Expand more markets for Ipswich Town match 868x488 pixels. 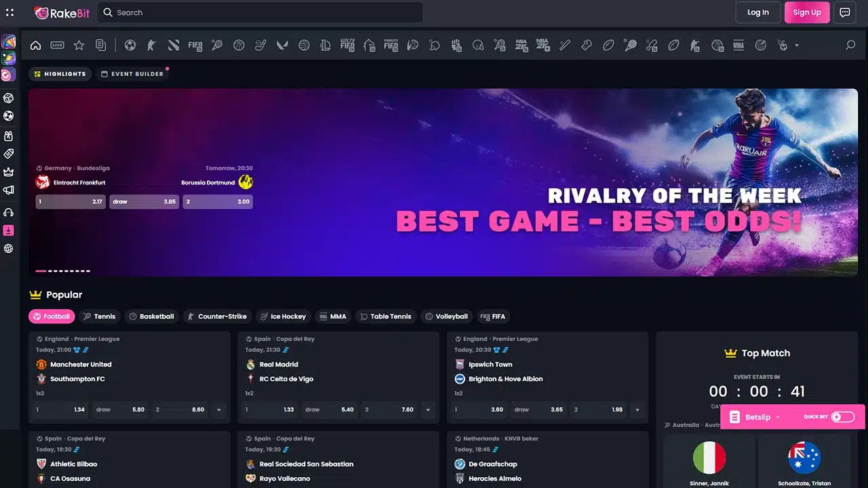point(637,410)
